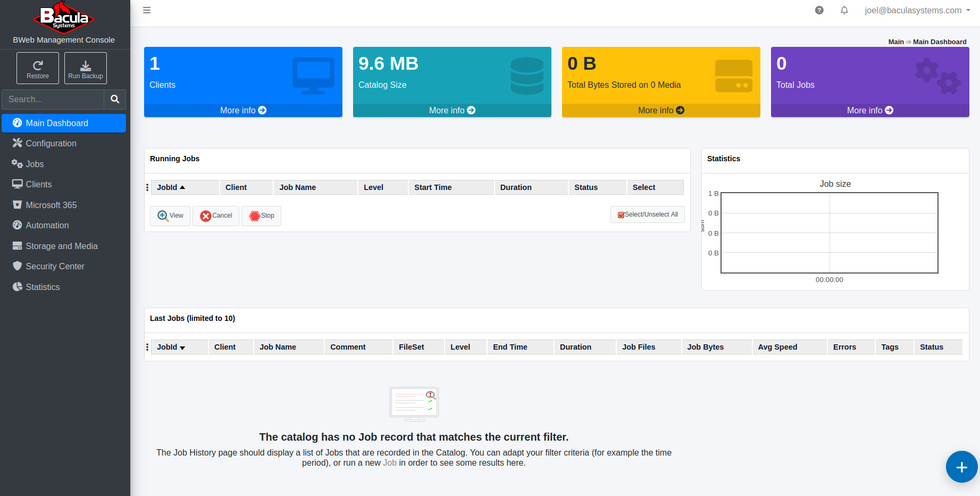Viewport: 980px width, 496px height.
Task: Click the blue plus floating button
Action: pyautogui.click(x=961, y=467)
